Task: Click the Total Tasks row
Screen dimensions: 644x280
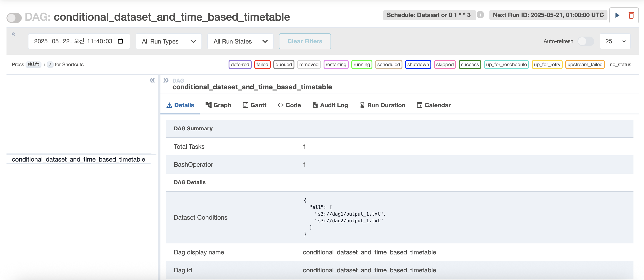Action: [400, 147]
